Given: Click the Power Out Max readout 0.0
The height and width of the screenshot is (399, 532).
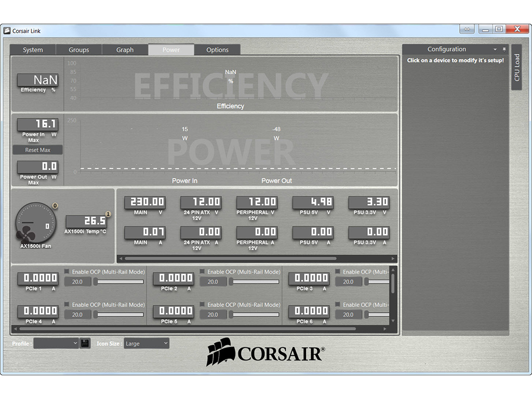Looking at the screenshot, I should [x=37, y=167].
